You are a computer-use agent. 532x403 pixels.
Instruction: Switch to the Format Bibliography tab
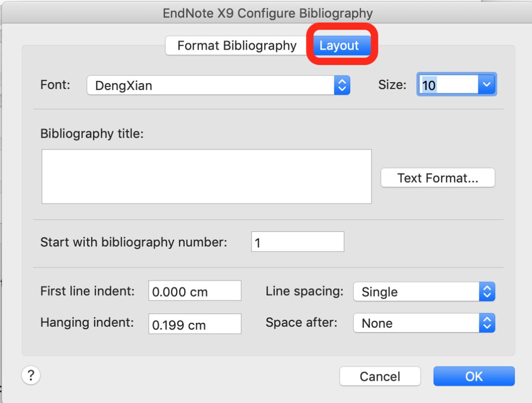237,45
